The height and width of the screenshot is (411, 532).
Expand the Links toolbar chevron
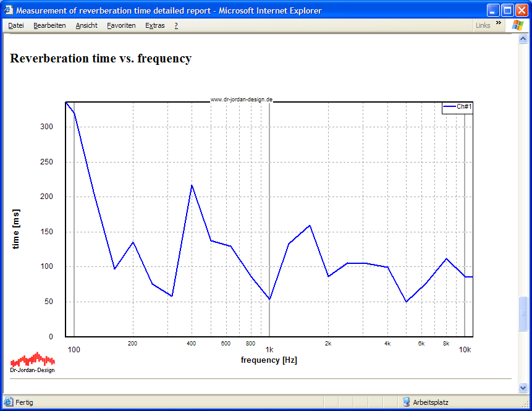pos(498,23)
